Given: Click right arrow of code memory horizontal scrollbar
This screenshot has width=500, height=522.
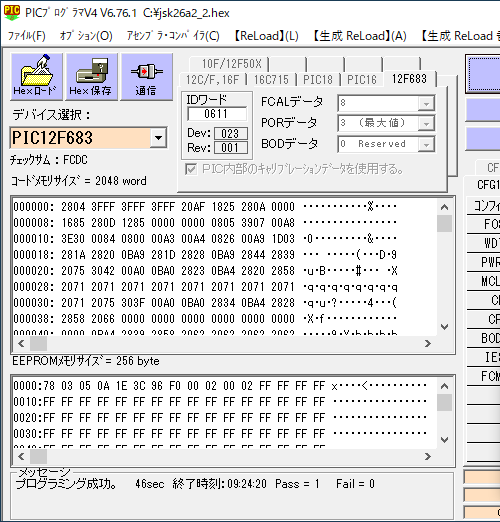Looking at the screenshot, I should click(428, 343).
